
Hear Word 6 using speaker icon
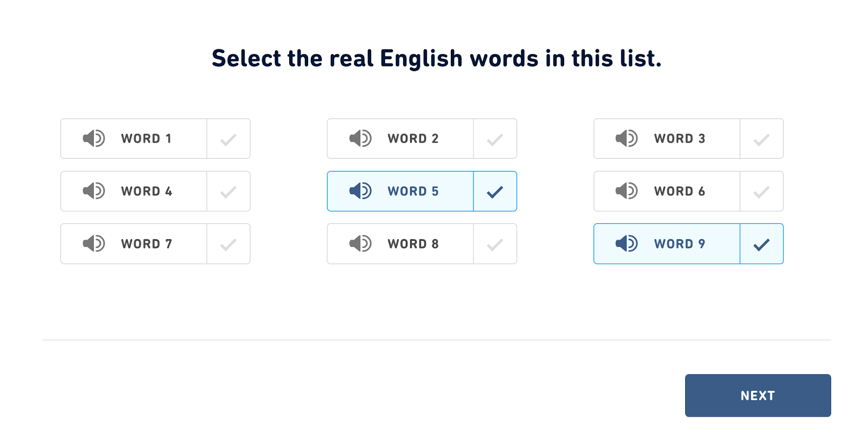coord(627,191)
